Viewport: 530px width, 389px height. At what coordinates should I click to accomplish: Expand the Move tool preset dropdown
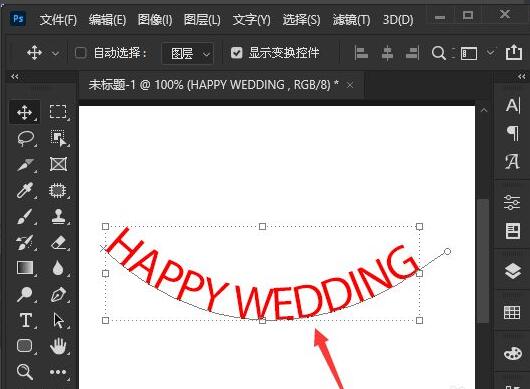tap(55, 53)
